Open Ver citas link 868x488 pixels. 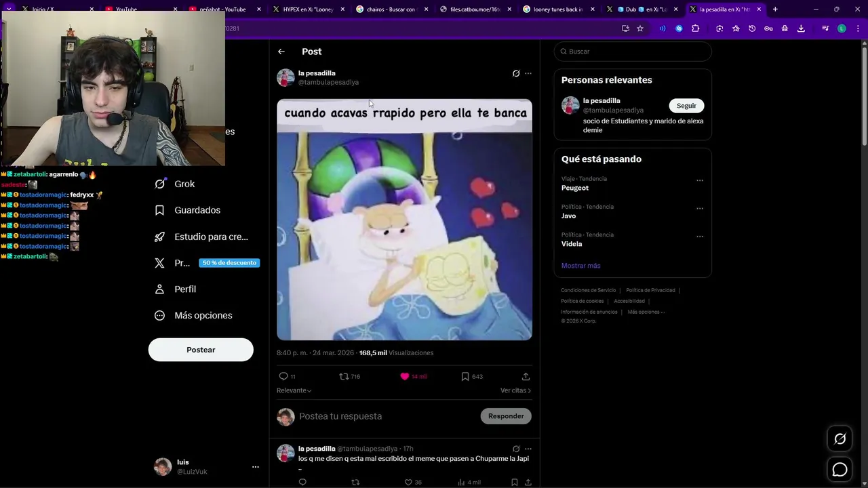515,390
